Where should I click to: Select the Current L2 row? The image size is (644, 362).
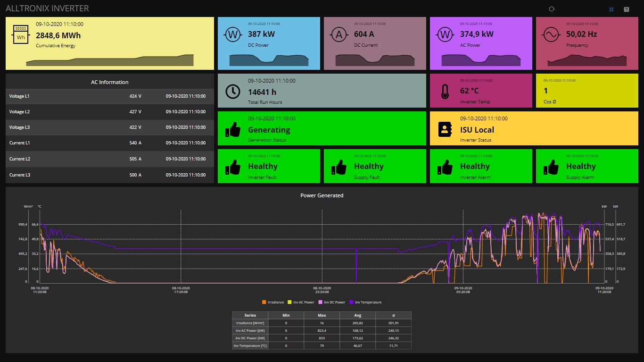click(110, 159)
